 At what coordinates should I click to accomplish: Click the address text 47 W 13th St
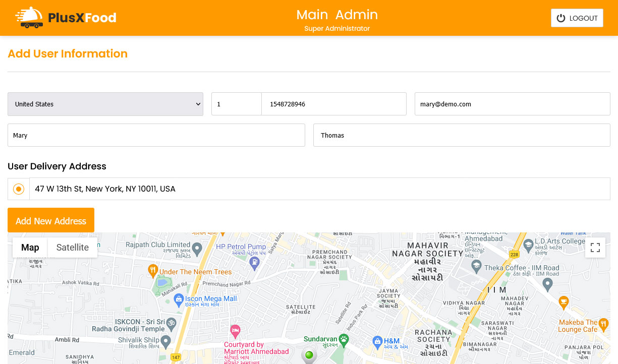pos(105,189)
